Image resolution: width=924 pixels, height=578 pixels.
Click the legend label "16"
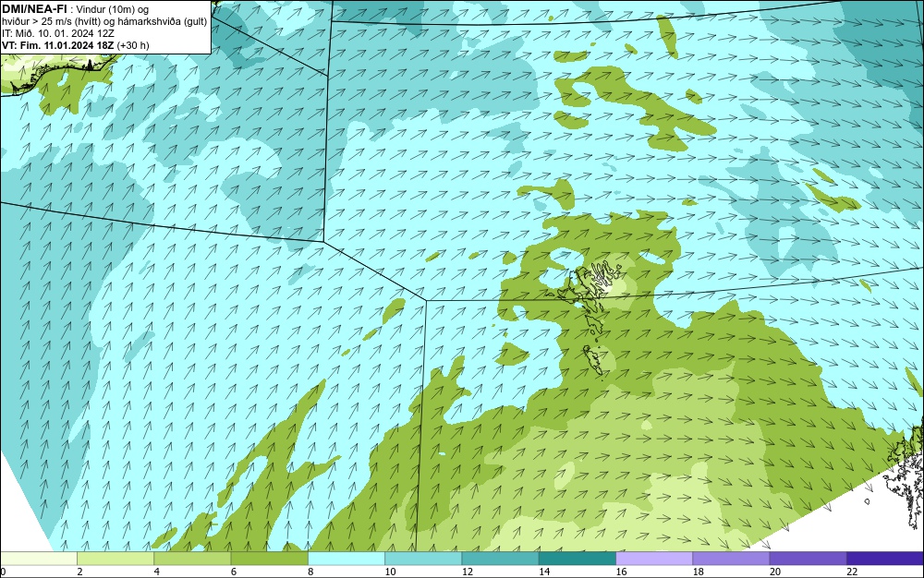point(621,572)
